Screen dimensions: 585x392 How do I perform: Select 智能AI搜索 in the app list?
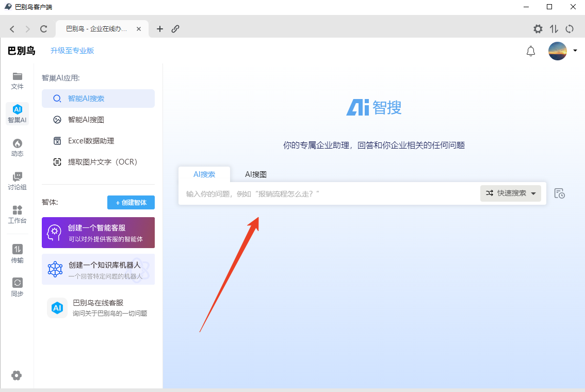[x=98, y=99]
